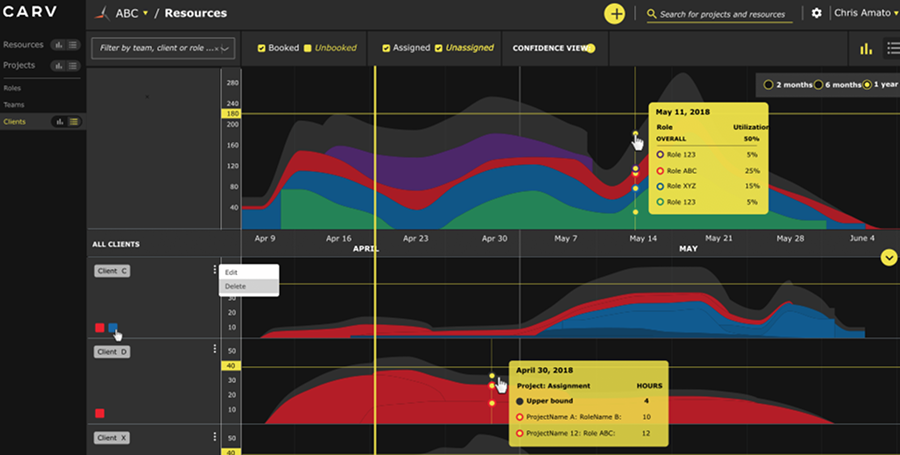Open the kebab menu for Client X

(x=214, y=436)
